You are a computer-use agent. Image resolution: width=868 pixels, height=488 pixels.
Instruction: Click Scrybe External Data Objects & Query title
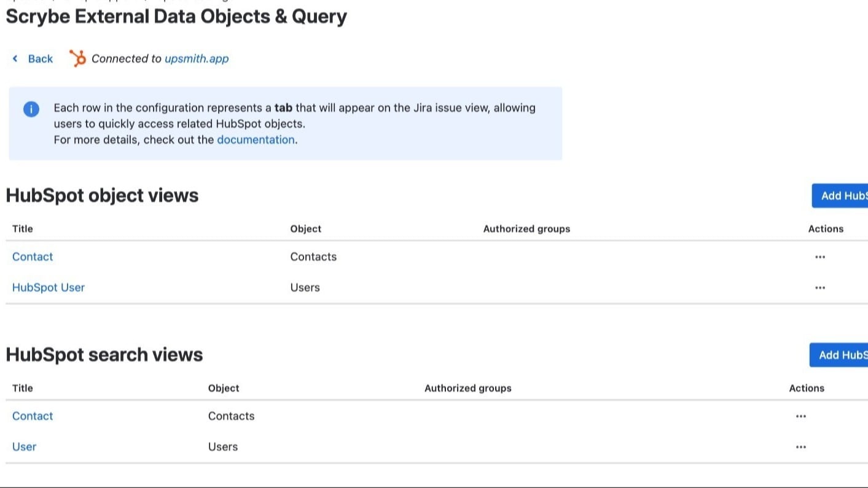pos(176,17)
